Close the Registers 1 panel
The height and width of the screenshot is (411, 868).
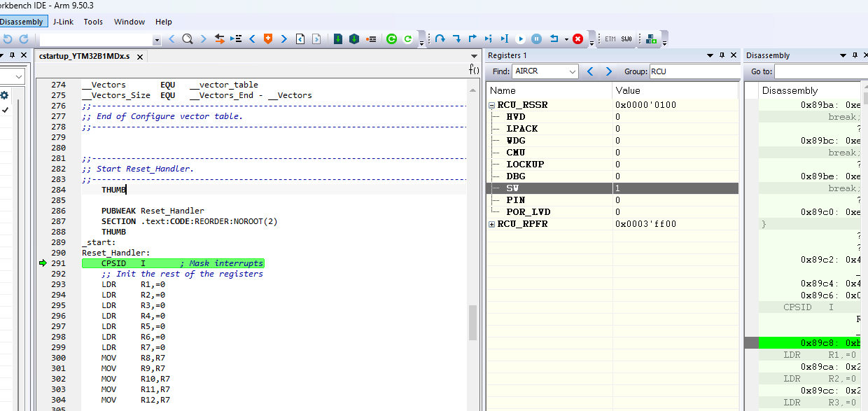(x=734, y=55)
